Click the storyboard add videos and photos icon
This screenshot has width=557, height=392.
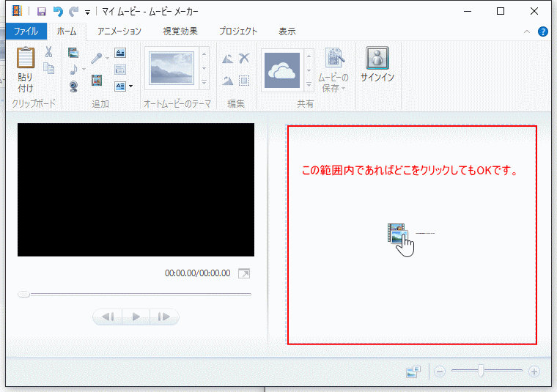click(397, 233)
